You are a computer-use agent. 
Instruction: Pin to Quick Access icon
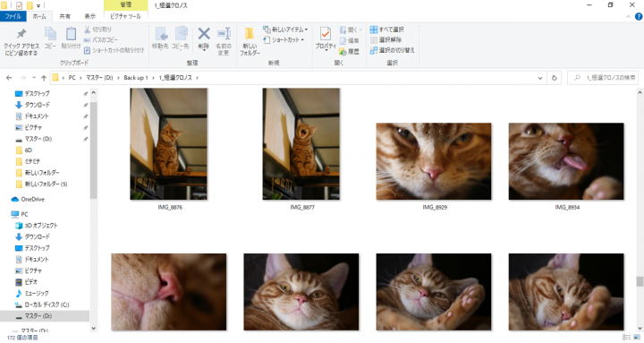click(x=21, y=34)
